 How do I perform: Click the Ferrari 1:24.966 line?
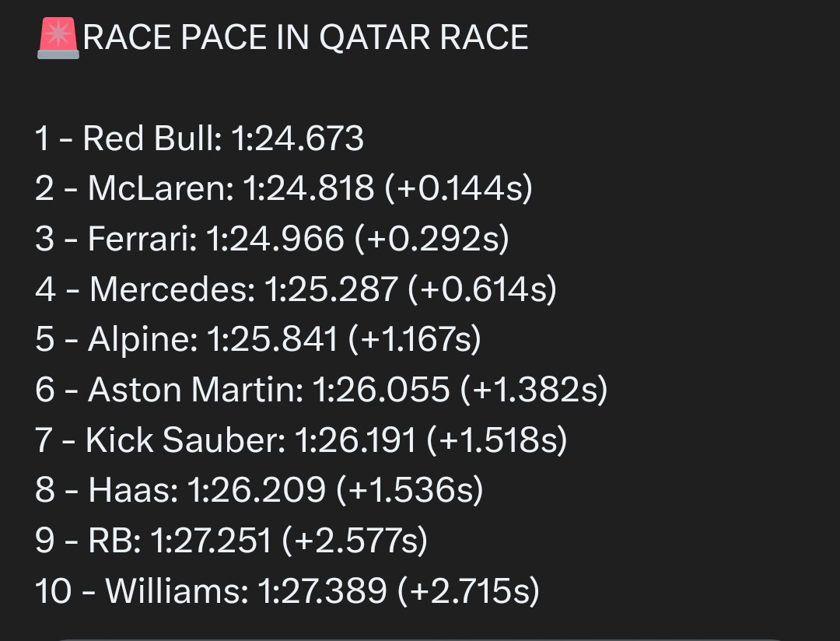point(272,239)
